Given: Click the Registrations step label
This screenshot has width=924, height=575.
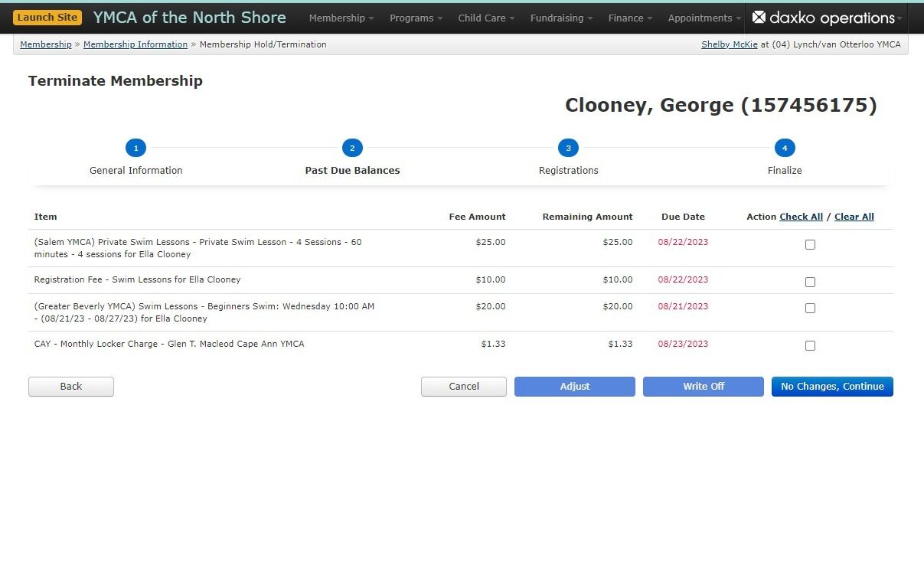Looking at the screenshot, I should coord(569,171).
